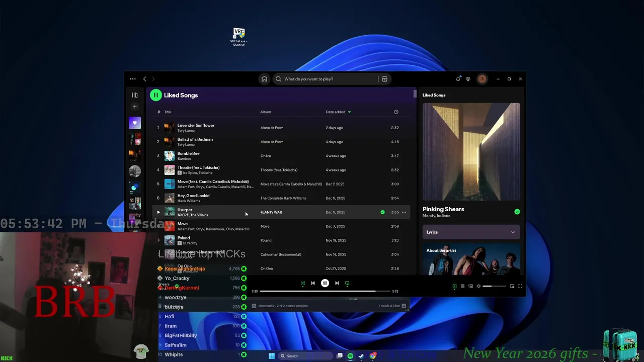Sort the list by Title column
This screenshot has height=362, width=644.
[x=168, y=112]
